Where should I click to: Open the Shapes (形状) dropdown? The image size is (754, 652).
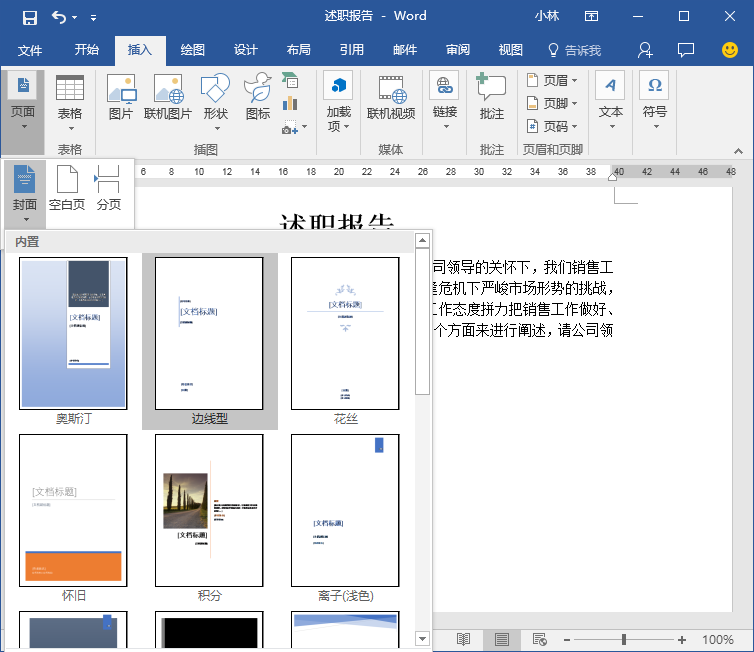tap(215, 102)
